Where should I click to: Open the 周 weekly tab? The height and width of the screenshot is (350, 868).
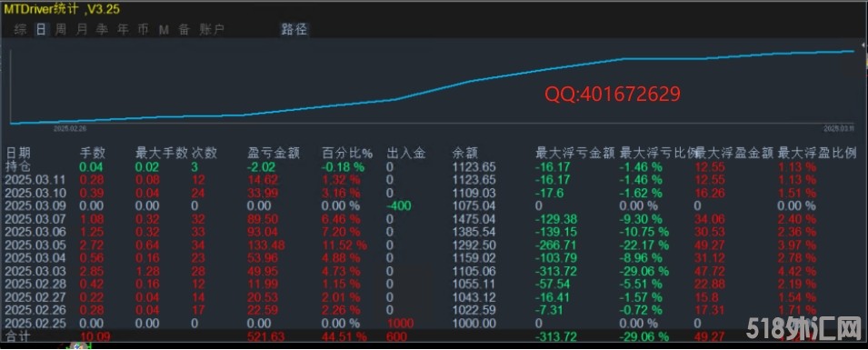pyautogui.click(x=61, y=30)
